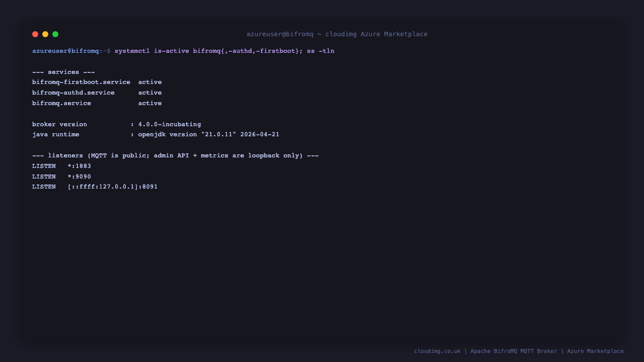Click the 'systemctl is-active' command text
This screenshot has height=362, width=644.
pos(152,51)
